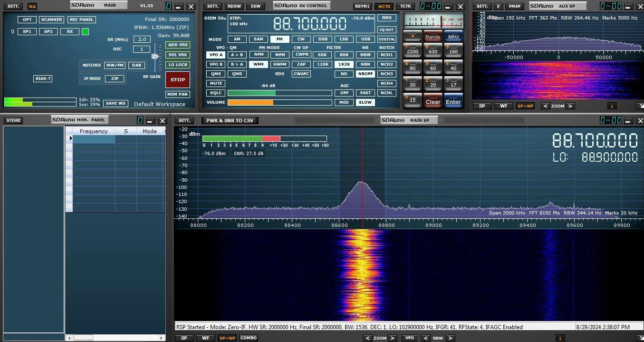Image resolution: width=644 pixels, height=342 pixels.
Task: Open the Bands keypad button
Action: point(433,36)
